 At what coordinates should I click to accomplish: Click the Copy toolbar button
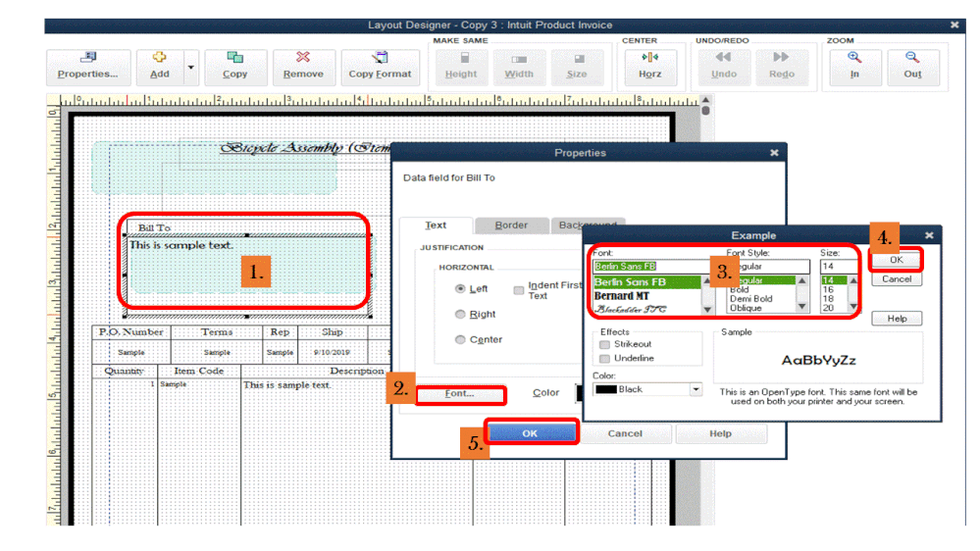coord(235,67)
